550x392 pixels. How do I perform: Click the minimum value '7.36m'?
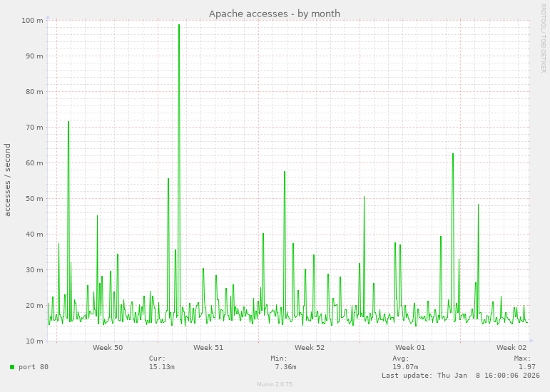285,367
